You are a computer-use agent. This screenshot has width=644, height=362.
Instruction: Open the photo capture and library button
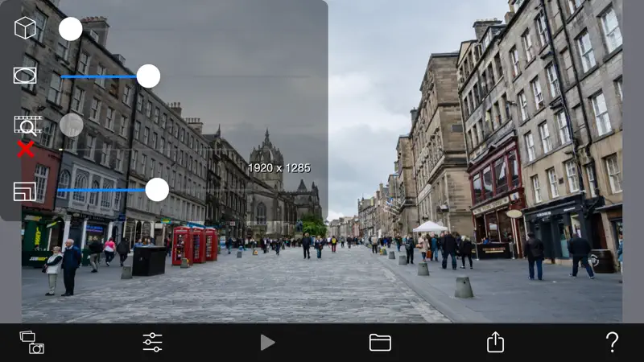coord(32,343)
